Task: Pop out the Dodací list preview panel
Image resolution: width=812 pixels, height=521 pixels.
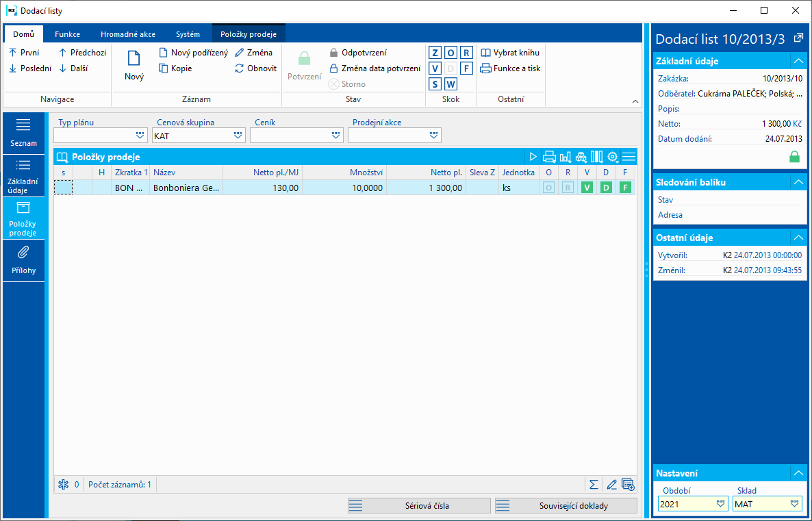Action: click(799, 37)
